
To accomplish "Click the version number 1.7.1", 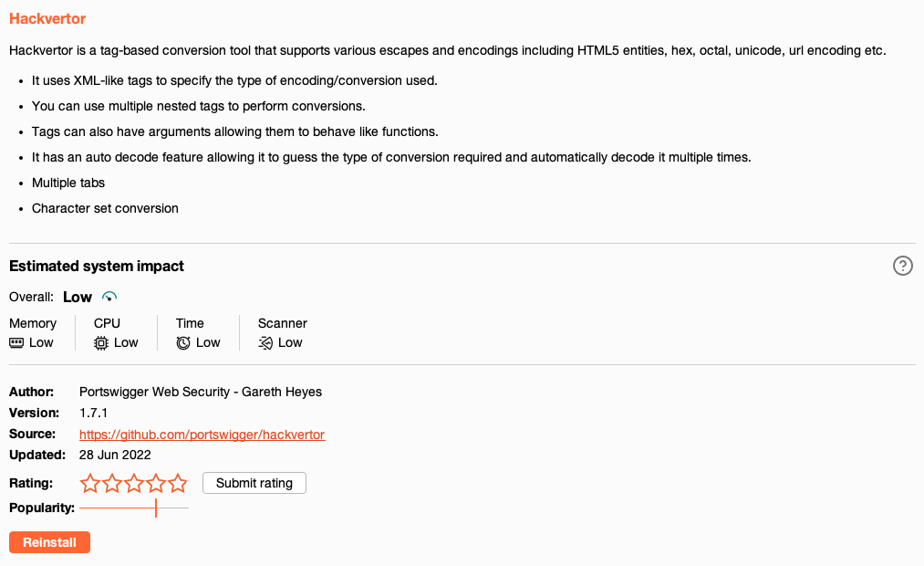I will [96, 413].
